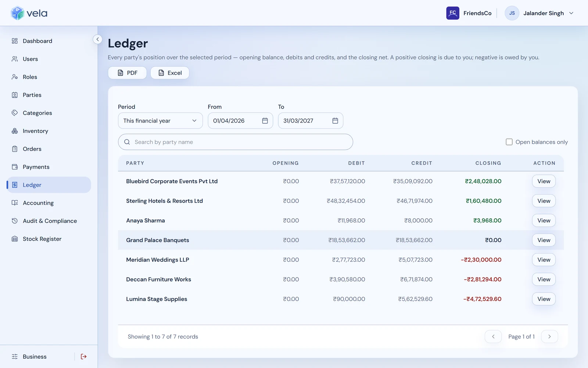Click the JS user avatar
588x368 pixels.
[512, 13]
